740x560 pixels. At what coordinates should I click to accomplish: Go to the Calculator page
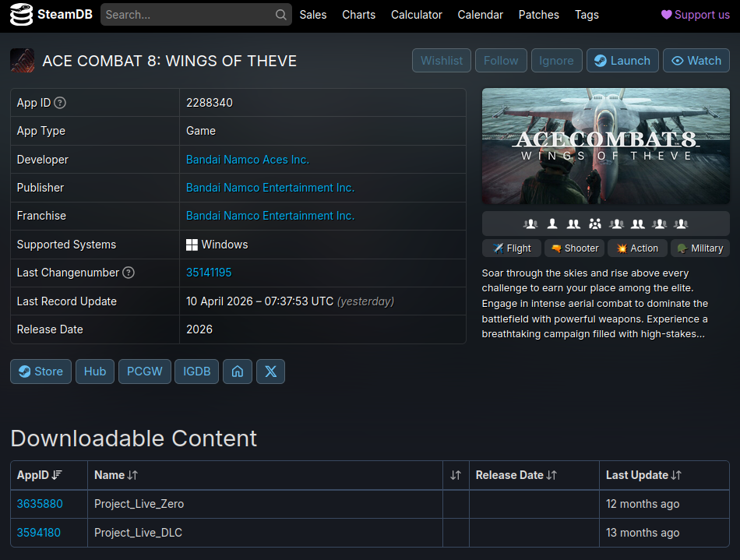(416, 15)
